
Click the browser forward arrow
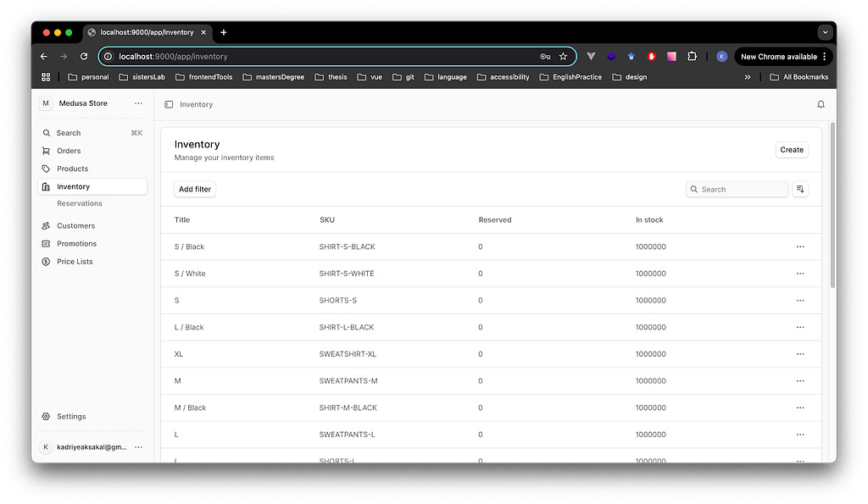[x=64, y=57]
